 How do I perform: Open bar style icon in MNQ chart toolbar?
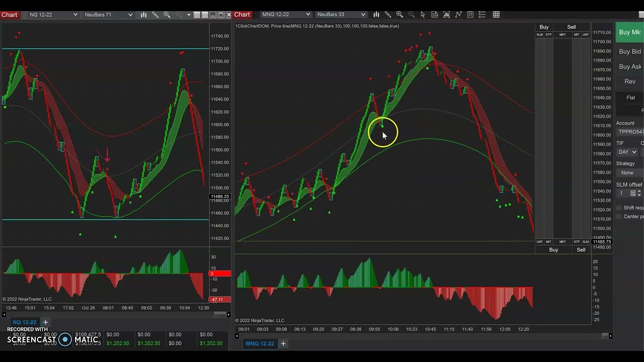pos(376,15)
